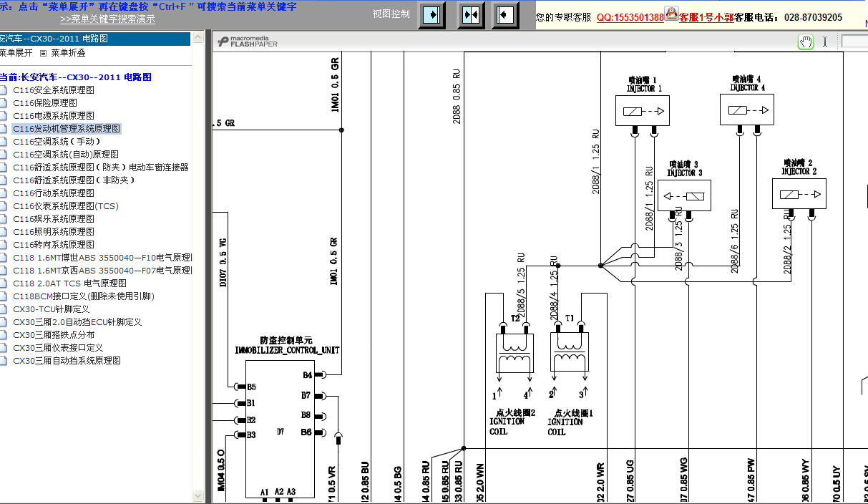Screen dimensions: 868x504
Task: Expand all menus with 菜单展开
Action: point(16,52)
